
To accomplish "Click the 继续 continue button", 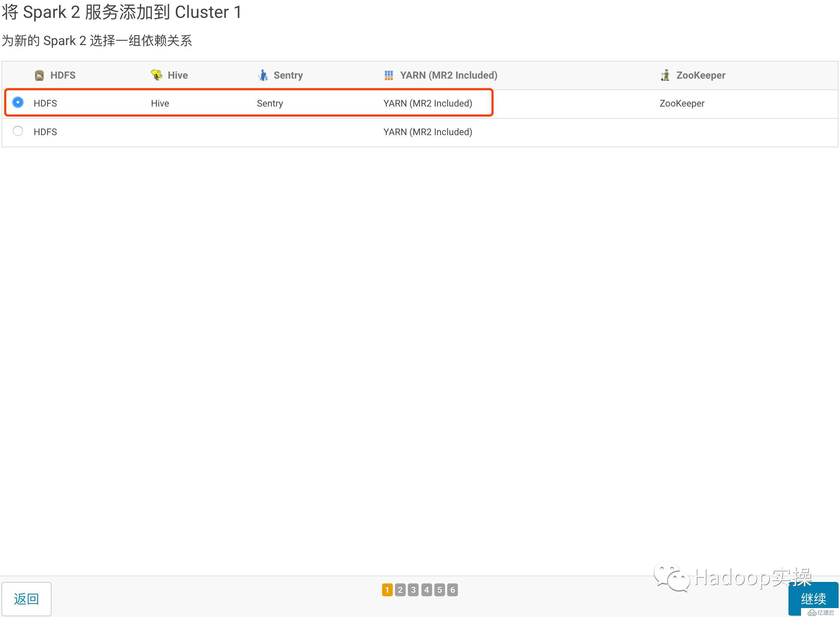I will pos(811,598).
